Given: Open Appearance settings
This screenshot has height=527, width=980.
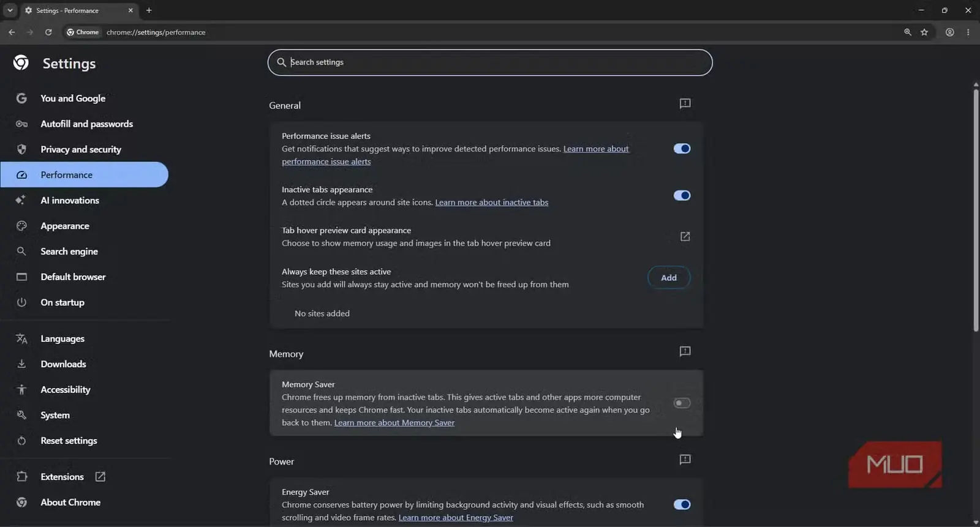Looking at the screenshot, I should click(x=85, y=226).
